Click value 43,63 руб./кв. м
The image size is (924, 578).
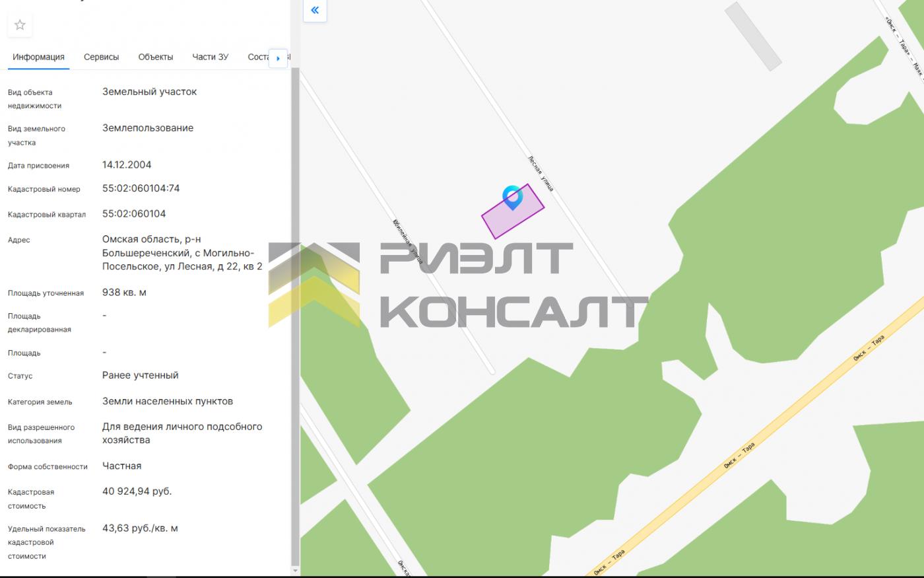coord(140,528)
